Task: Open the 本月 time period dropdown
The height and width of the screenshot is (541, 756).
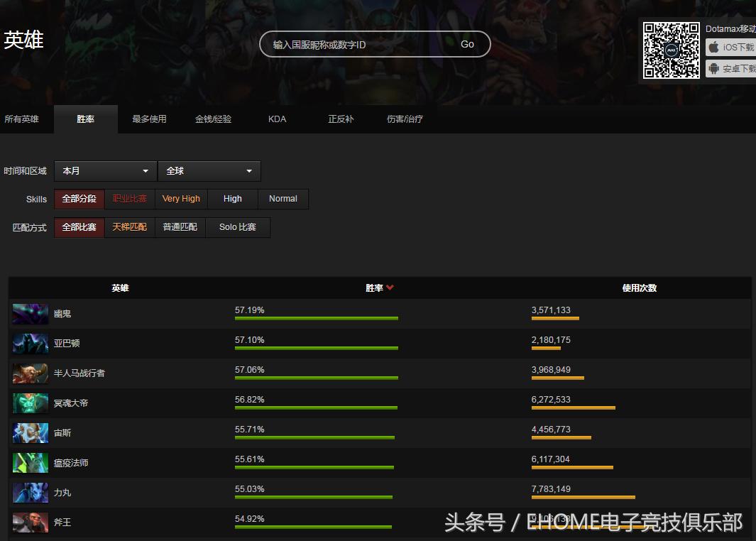Action: coord(104,171)
